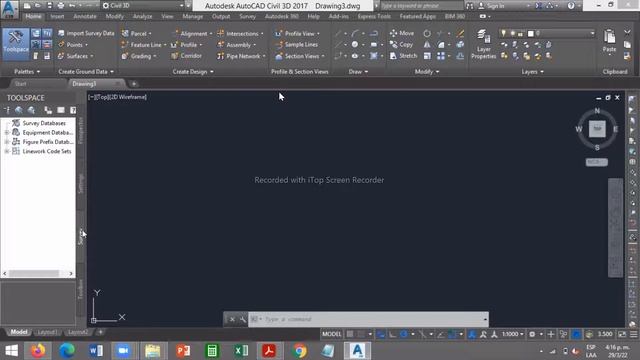Screen dimensions: 640x360
Task: Click the Rotate tool icon
Action: coord(427,33)
